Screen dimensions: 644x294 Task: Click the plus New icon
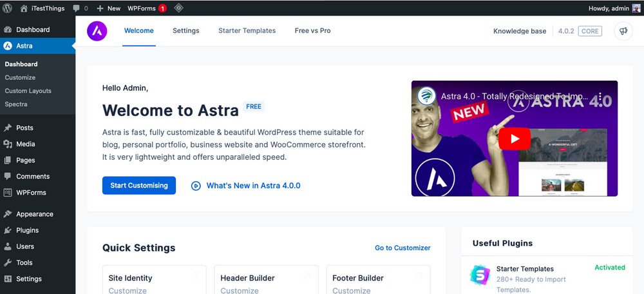(100, 8)
